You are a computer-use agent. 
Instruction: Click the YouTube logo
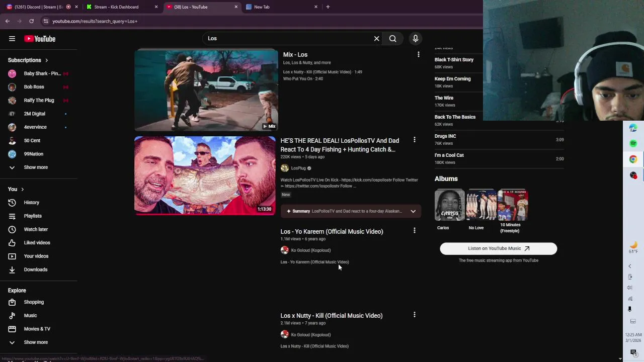coord(40,39)
